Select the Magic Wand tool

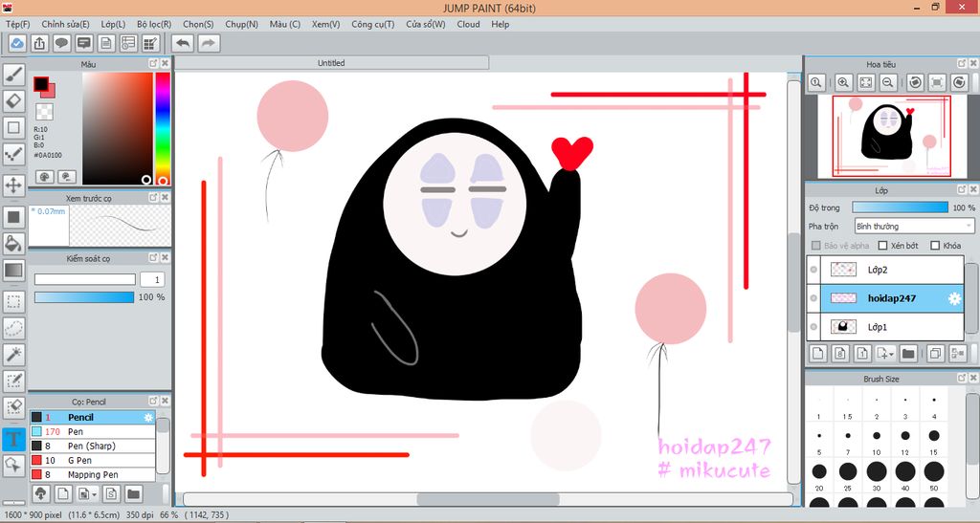point(13,355)
